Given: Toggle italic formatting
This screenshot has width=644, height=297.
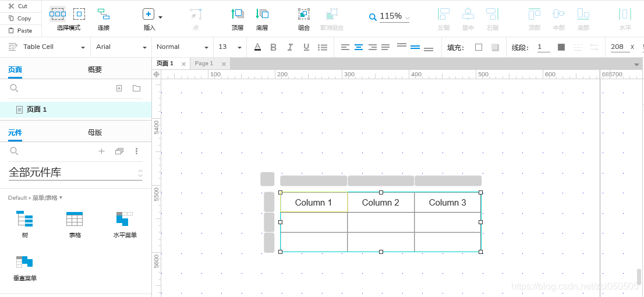Looking at the screenshot, I should click(x=290, y=47).
